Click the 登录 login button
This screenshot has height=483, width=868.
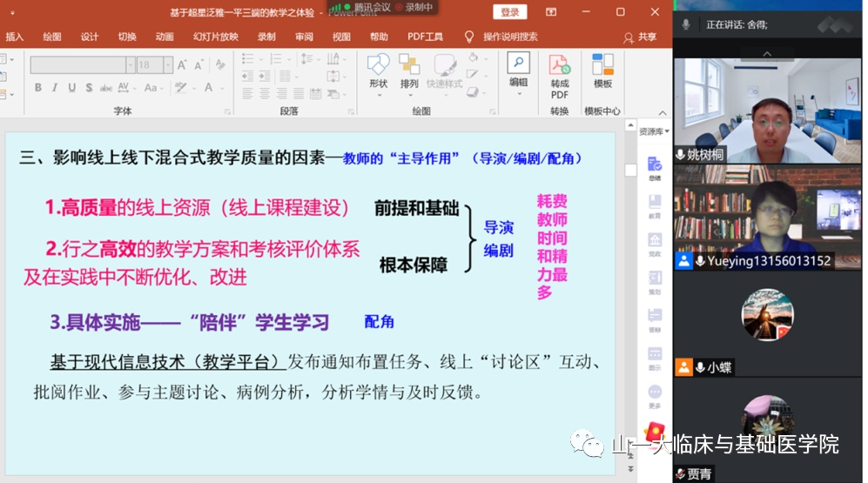tap(509, 12)
